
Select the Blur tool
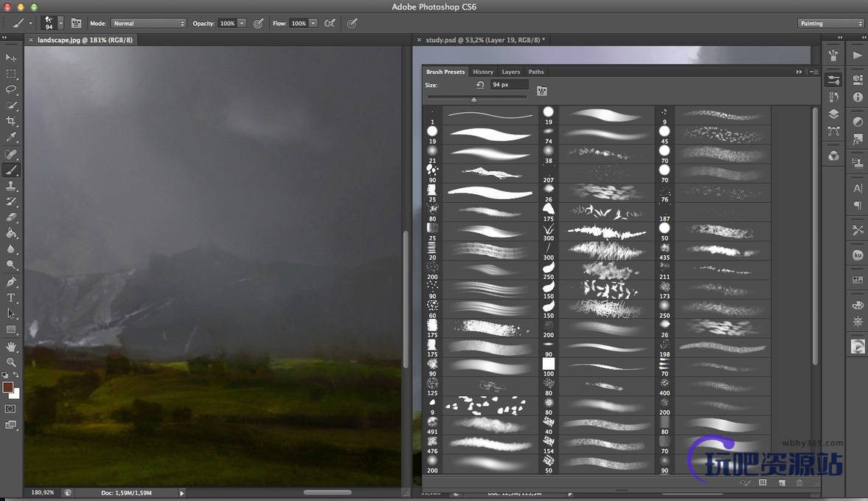click(11, 249)
